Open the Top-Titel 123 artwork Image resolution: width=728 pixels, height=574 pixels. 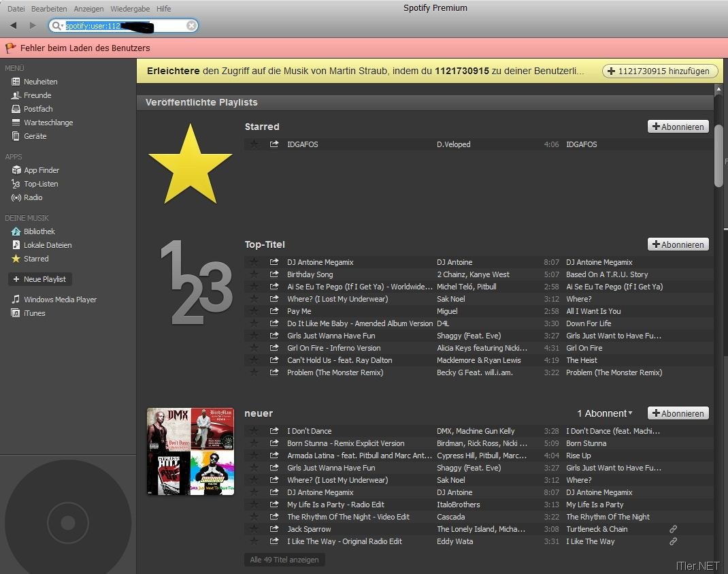coord(197,282)
